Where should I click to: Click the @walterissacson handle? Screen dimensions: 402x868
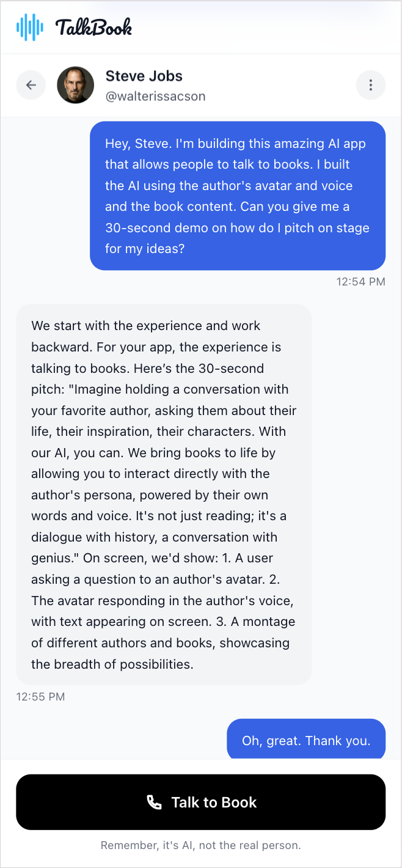coord(155,97)
